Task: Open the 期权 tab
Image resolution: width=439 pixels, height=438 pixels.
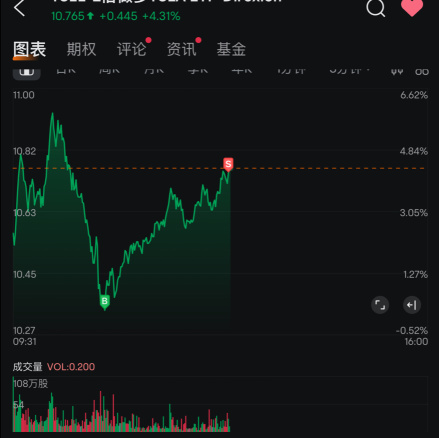Action: pos(81,49)
